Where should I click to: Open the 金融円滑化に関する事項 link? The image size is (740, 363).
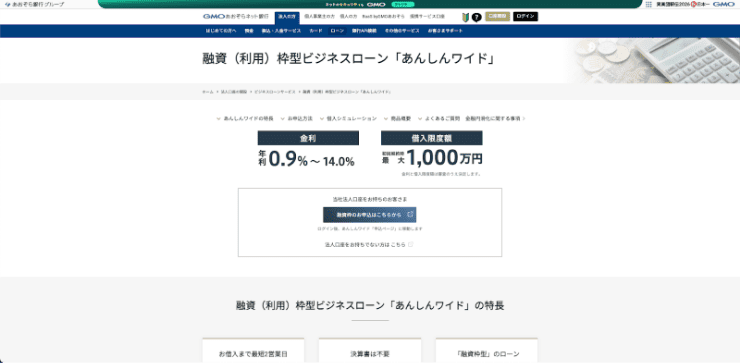click(495, 118)
